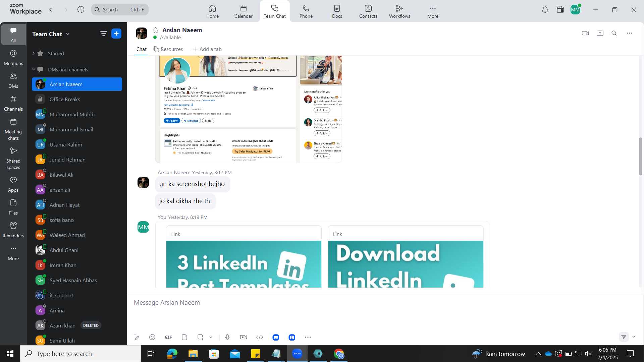Open the Channels sidebar section

tap(13, 103)
